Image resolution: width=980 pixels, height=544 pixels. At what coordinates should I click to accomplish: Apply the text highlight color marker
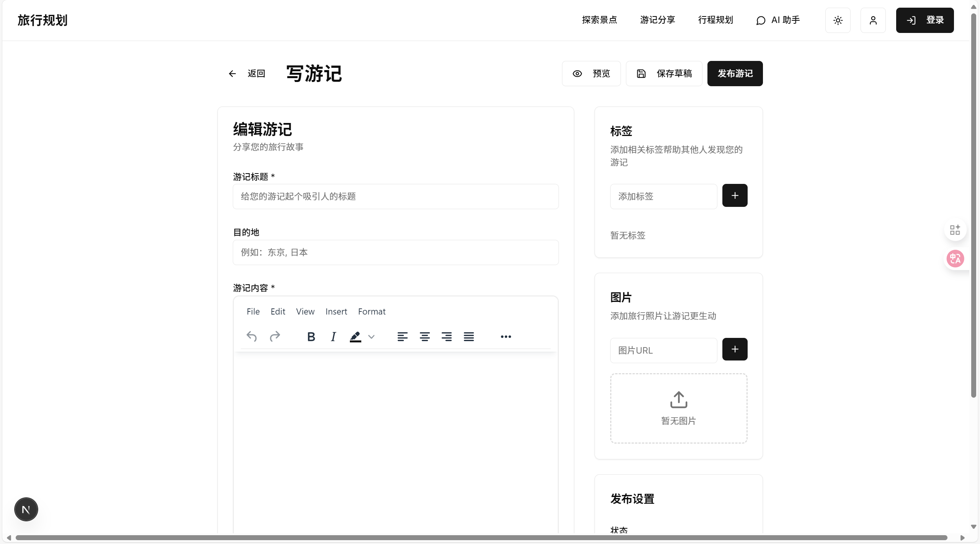(x=355, y=336)
